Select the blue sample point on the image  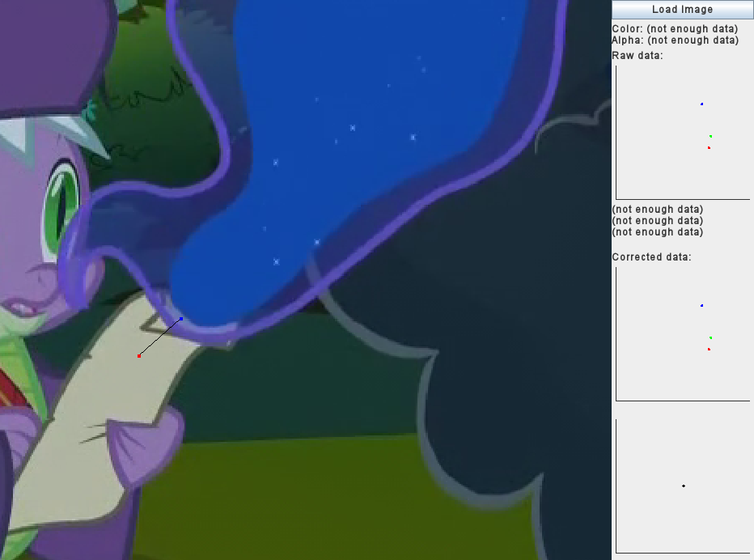tap(181, 319)
